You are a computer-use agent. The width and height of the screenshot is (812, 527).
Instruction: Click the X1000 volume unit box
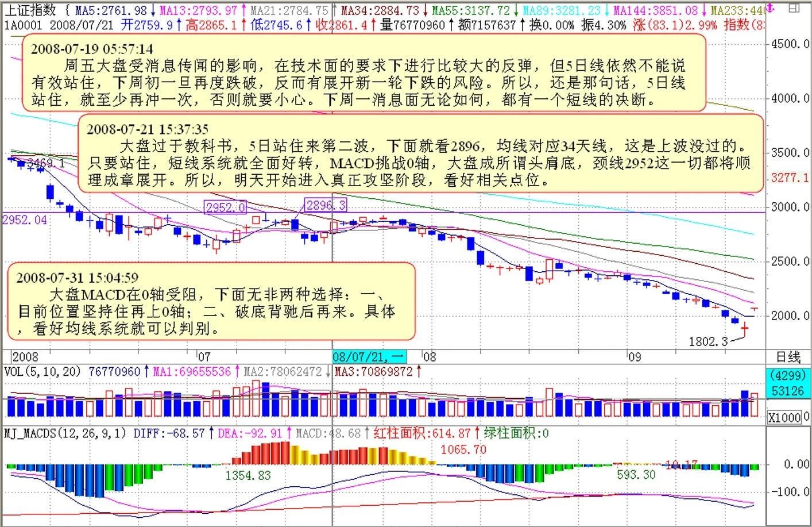(x=784, y=417)
